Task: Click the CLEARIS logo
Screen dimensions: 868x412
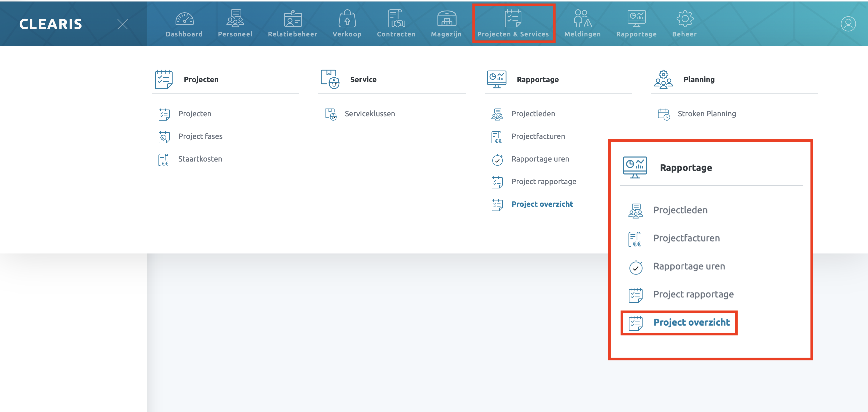Action: [50, 24]
